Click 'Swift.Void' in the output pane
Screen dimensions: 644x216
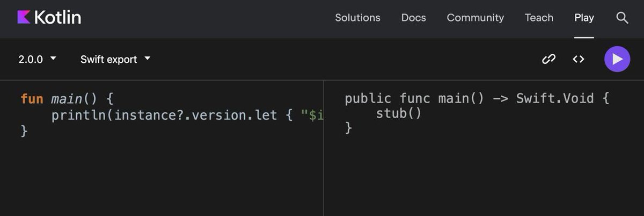(555, 99)
